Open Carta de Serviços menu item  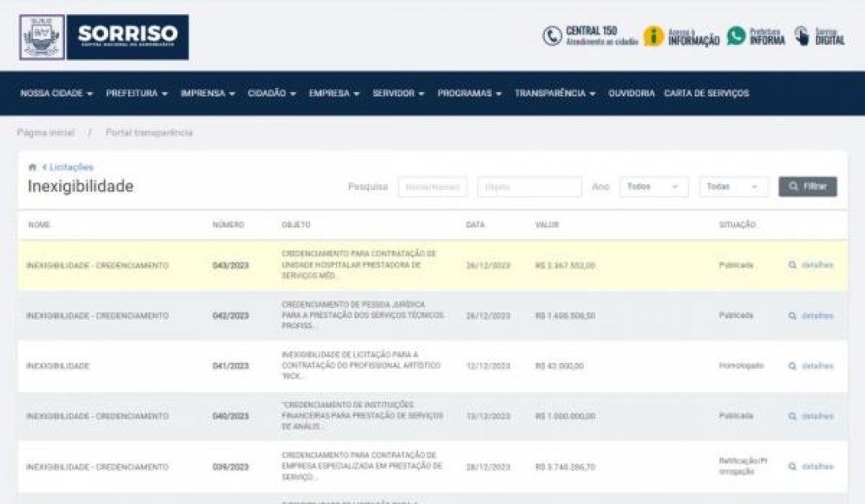point(706,94)
